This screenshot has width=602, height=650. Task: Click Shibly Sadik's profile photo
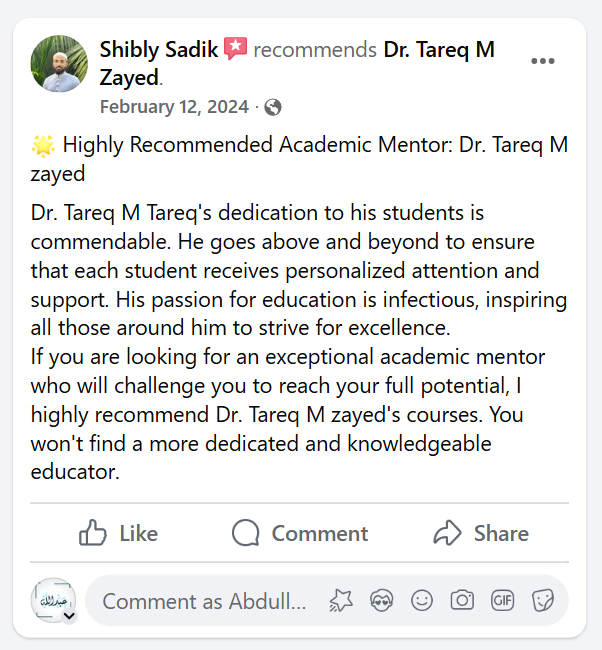58,62
